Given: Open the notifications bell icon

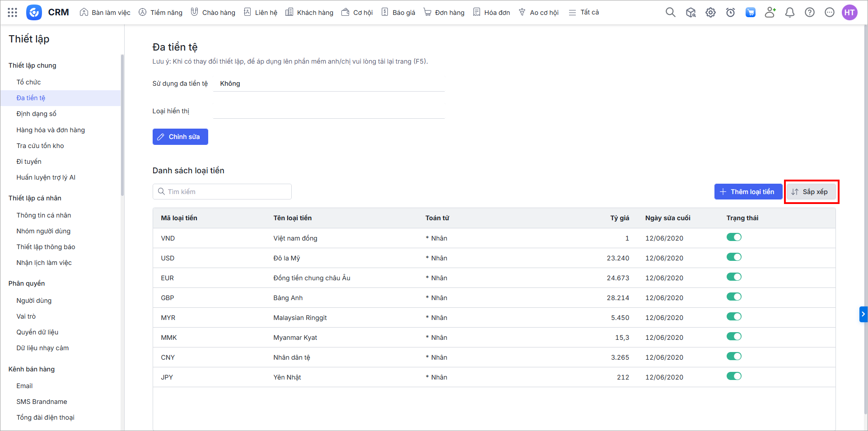Looking at the screenshot, I should tap(790, 13).
